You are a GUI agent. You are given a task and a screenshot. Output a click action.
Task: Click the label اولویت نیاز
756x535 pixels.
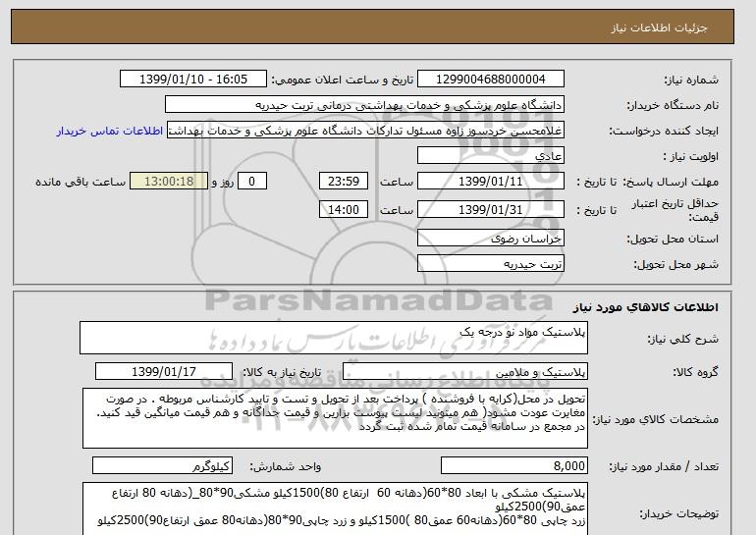click(691, 157)
